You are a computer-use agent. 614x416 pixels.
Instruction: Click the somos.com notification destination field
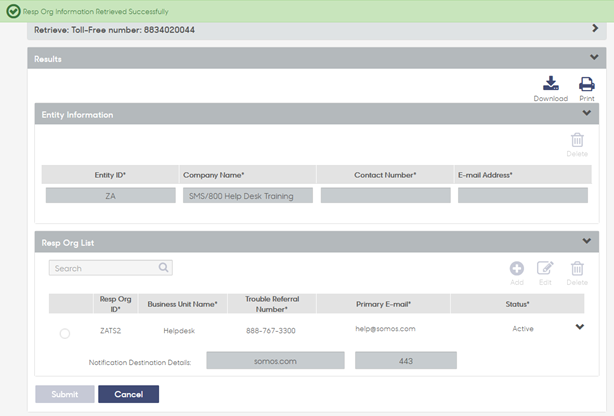pyautogui.click(x=275, y=360)
